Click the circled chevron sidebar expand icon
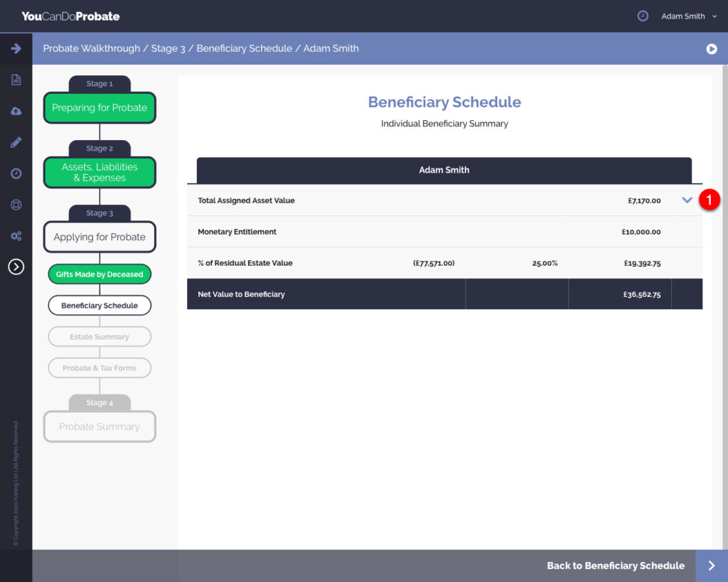Image resolution: width=728 pixels, height=582 pixels. click(16, 266)
